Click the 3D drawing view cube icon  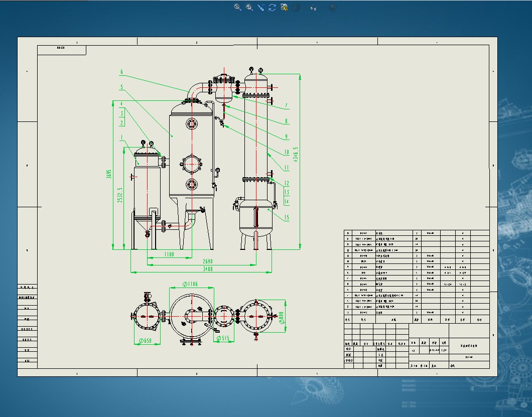296,8
